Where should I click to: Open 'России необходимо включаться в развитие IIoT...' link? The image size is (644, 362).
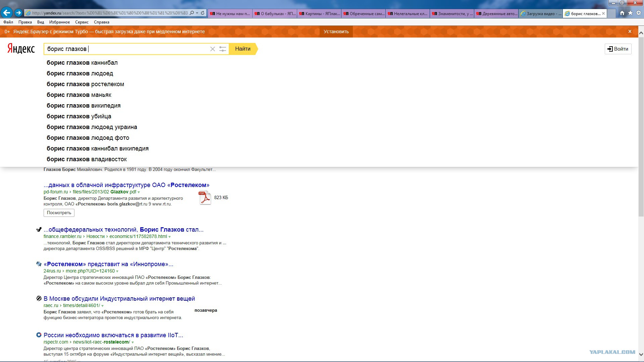[113, 335]
